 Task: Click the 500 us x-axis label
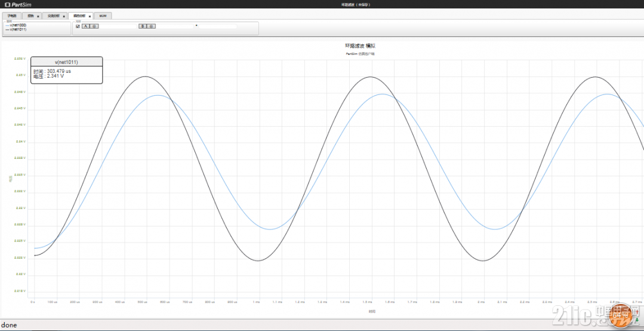(x=142, y=302)
